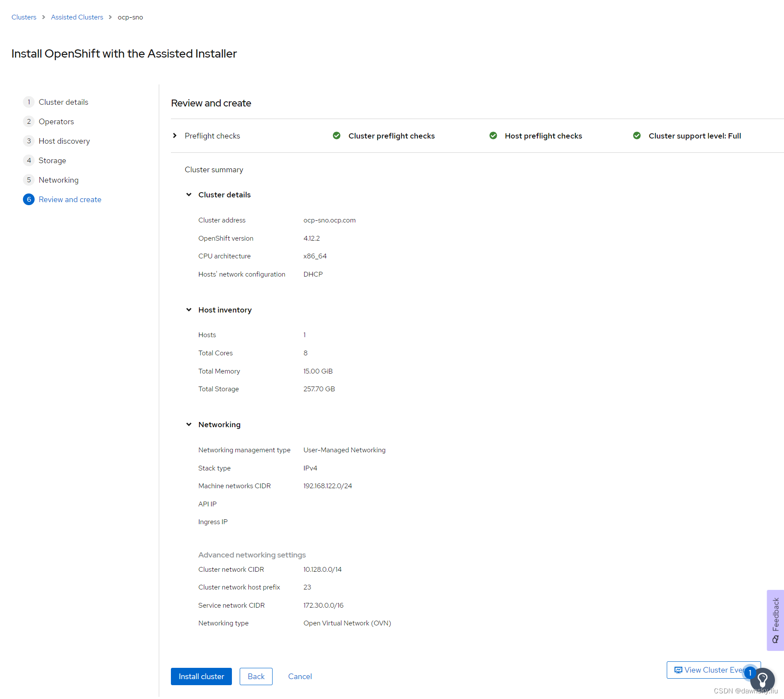Image resolution: width=784 pixels, height=699 pixels.
Task: Click the Host preflight checks label
Action: click(543, 136)
